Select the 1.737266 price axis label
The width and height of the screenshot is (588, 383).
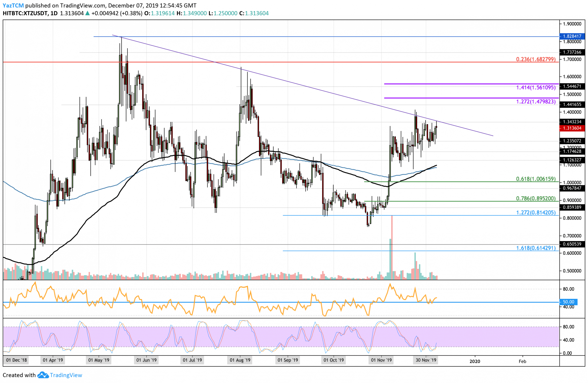pyautogui.click(x=572, y=52)
